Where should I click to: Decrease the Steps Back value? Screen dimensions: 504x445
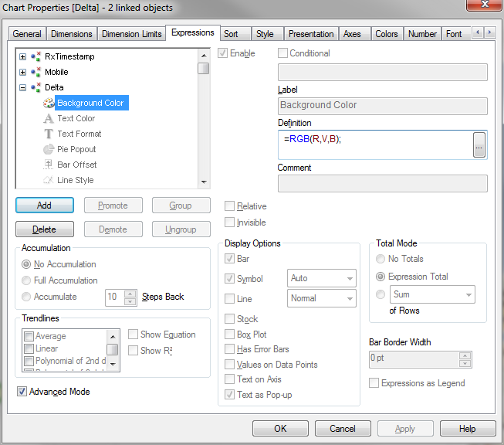tap(130, 301)
